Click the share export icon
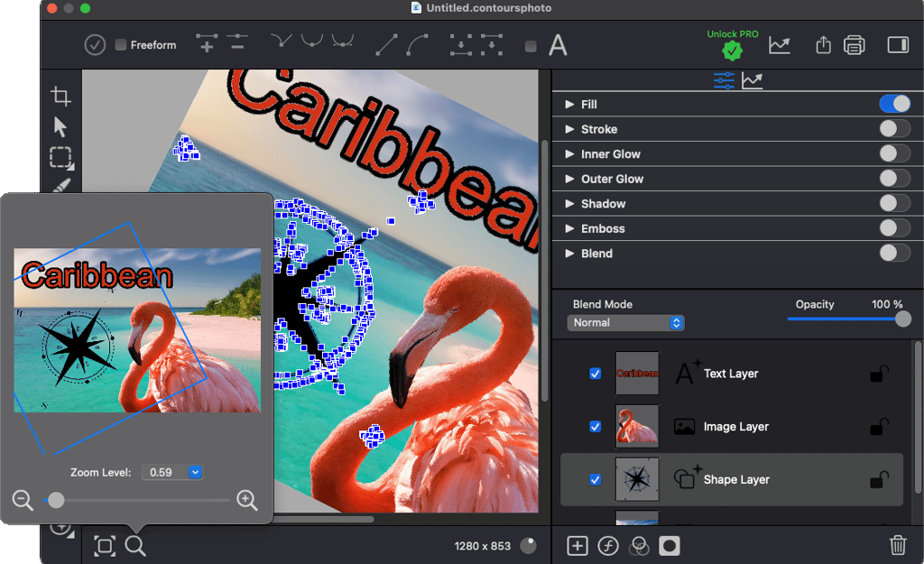 coord(823,45)
